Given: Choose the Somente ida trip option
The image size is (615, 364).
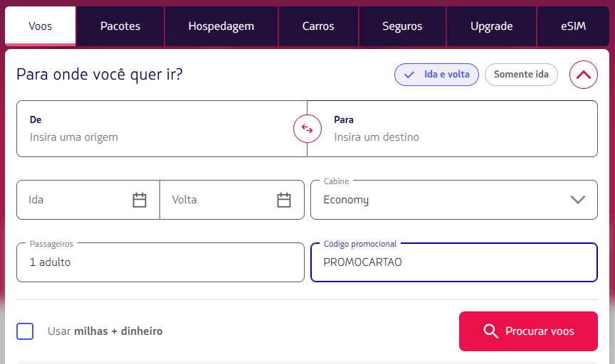Looking at the screenshot, I should click(x=521, y=75).
